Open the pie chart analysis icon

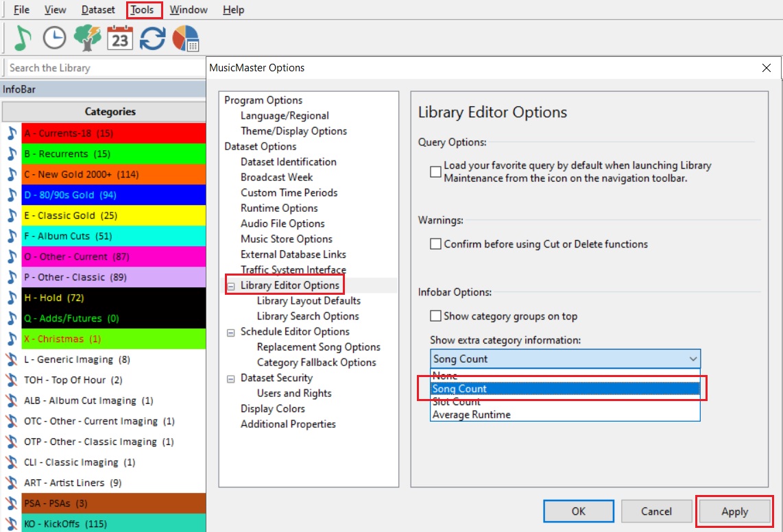click(185, 38)
